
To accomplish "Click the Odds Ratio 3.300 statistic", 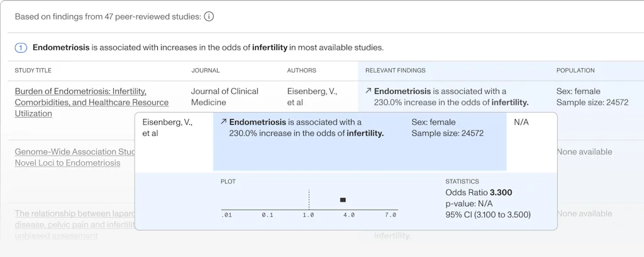I will (x=479, y=192).
